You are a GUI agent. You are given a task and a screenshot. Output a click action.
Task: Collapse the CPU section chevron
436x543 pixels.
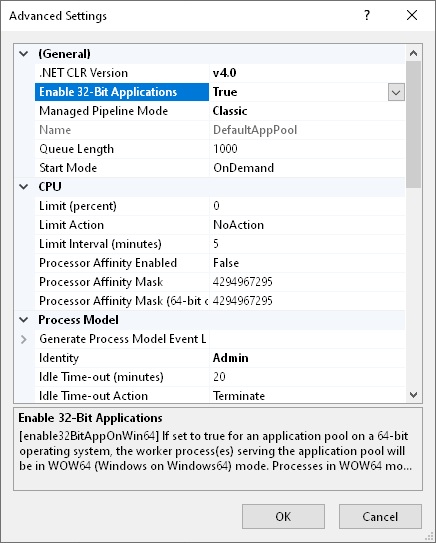pos(24,187)
